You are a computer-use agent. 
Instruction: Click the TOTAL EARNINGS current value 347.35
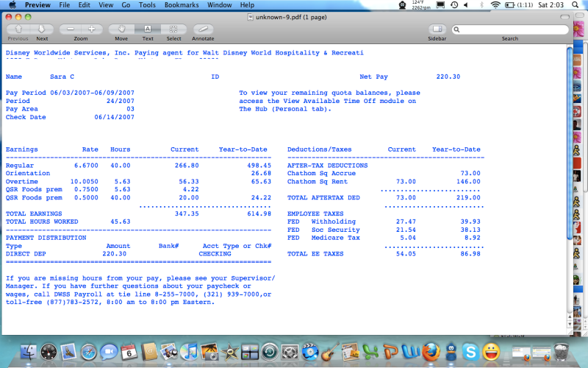point(187,213)
